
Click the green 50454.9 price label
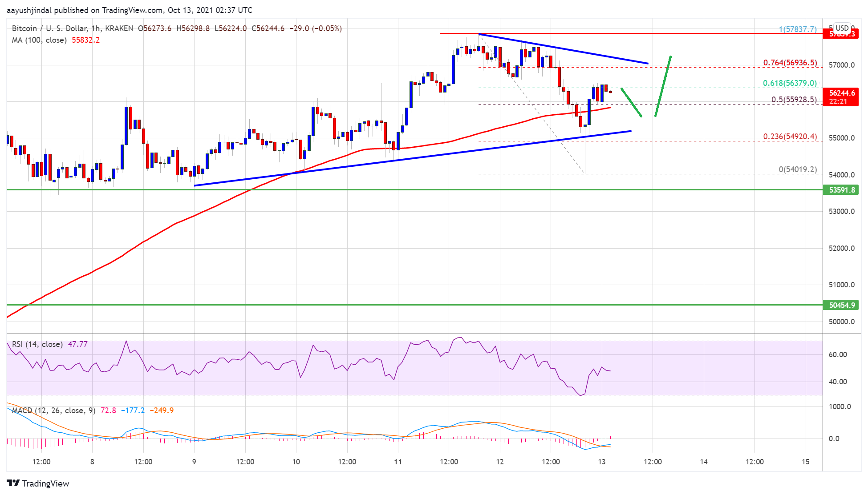pos(842,305)
